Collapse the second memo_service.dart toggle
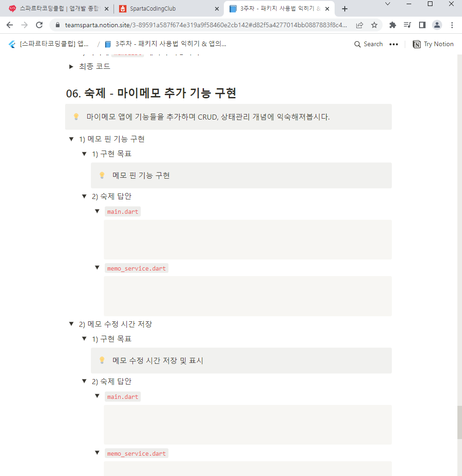The width and height of the screenshot is (462, 476). click(97, 452)
